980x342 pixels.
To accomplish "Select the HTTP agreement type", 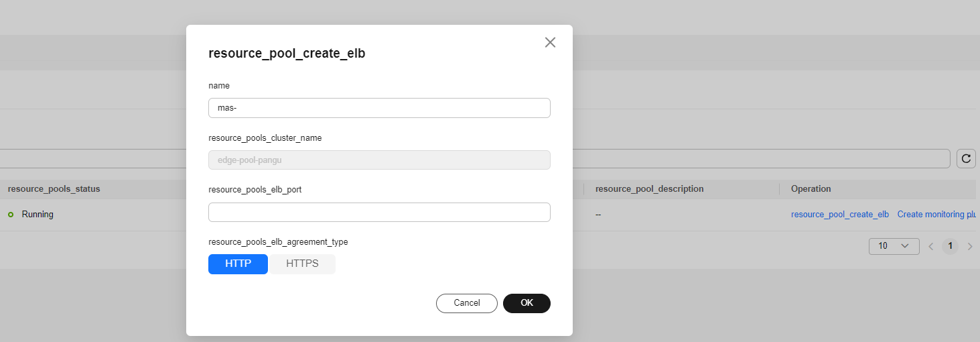I will [x=238, y=264].
